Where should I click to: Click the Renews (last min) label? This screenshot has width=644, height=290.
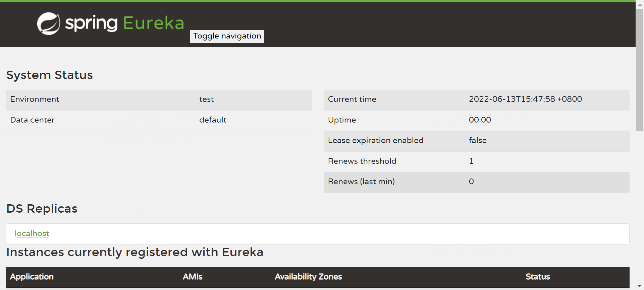[361, 182]
